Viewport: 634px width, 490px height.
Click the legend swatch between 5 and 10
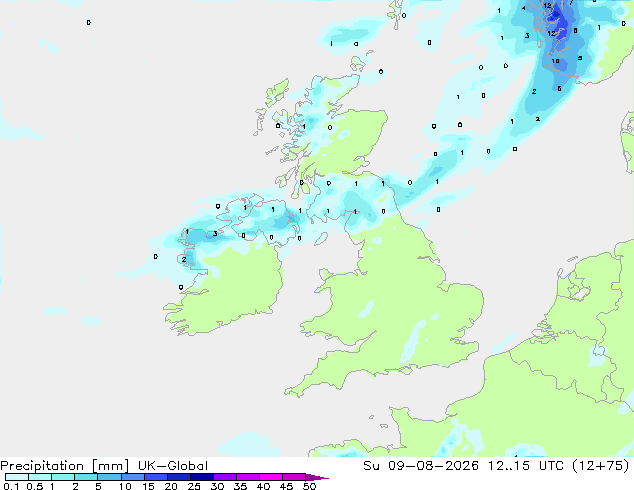coord(109,477)
